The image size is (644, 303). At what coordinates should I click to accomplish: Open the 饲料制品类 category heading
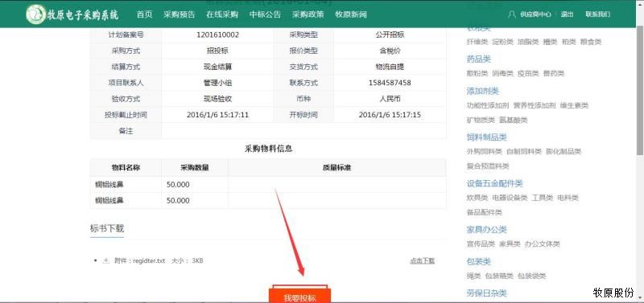pyautogui.click(x=487, y=137)
